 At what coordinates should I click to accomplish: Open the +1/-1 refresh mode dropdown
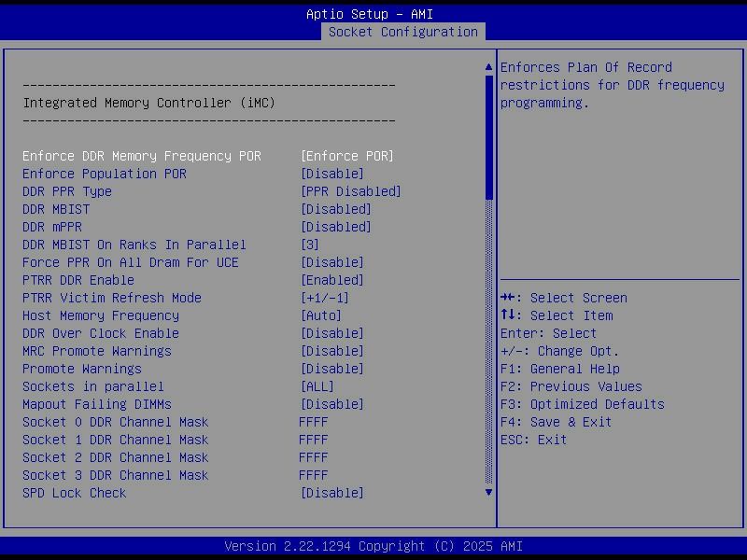tap(325, 298)
